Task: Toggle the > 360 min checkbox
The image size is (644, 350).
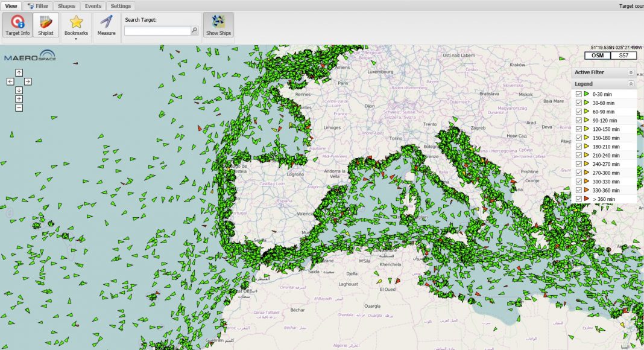Action: (x=579, y=199)
